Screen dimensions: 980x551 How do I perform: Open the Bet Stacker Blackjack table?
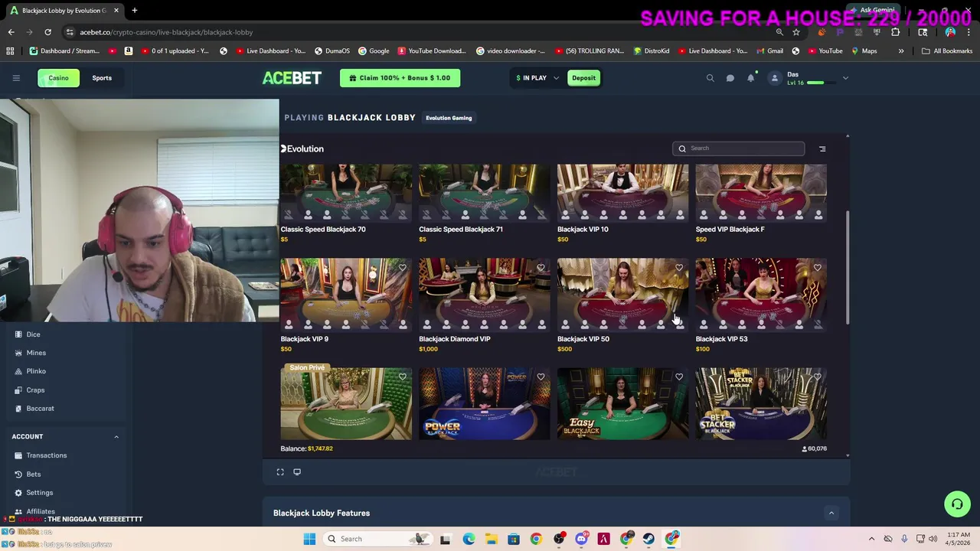tap(761, 403)
